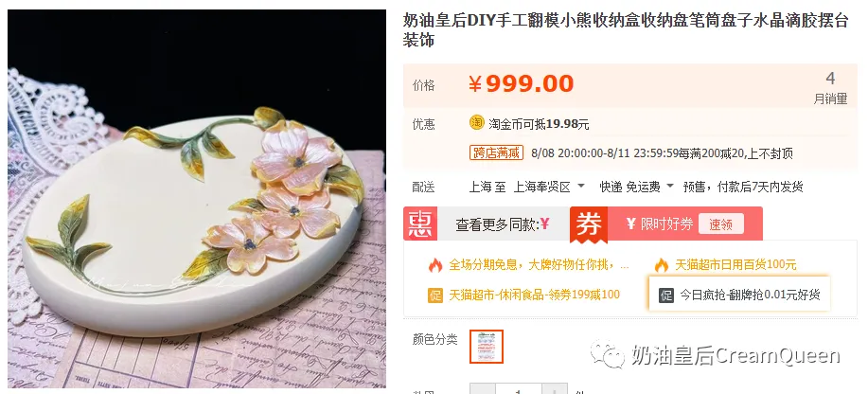Click the quantity input field
Screen dimensions: 868x394
pyautogui.click(x=518, y=389)
